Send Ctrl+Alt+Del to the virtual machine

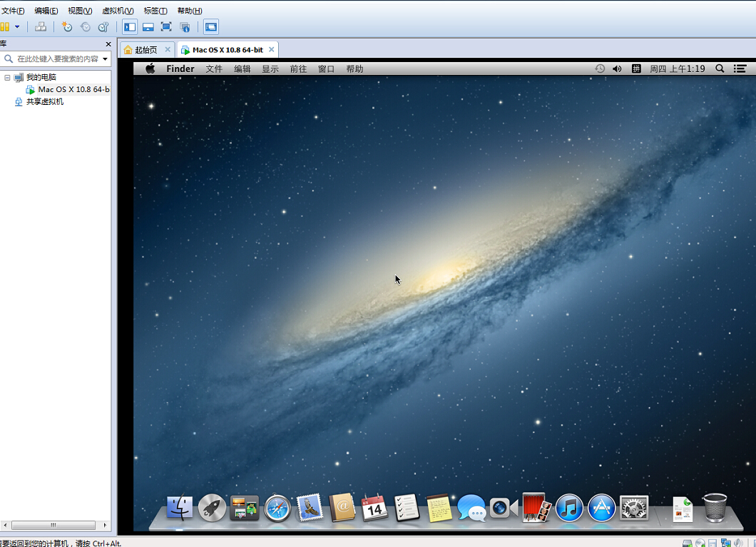pyautogui.click(x=41, y=27)
